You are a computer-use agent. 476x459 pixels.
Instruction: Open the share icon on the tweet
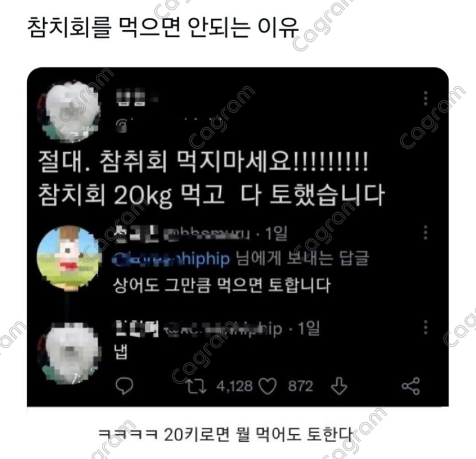pyautogui.click(x=411, y=386)
